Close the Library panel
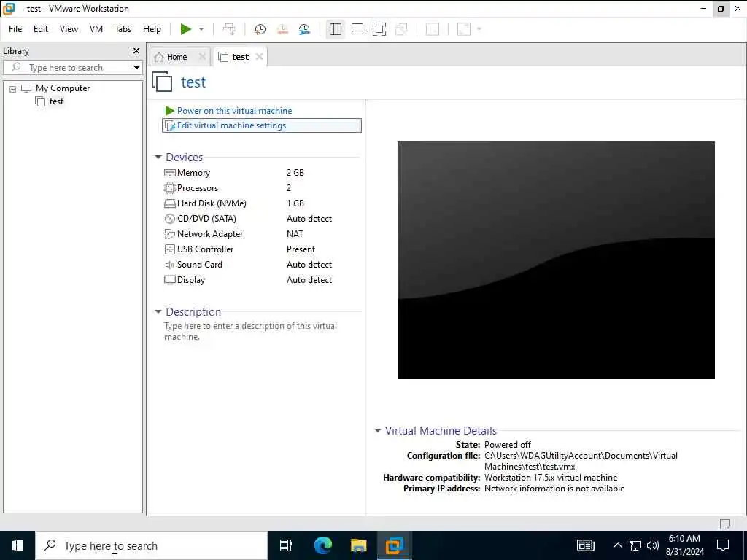The height and width of the screenshot is (560, 747). tap(136, 50)
